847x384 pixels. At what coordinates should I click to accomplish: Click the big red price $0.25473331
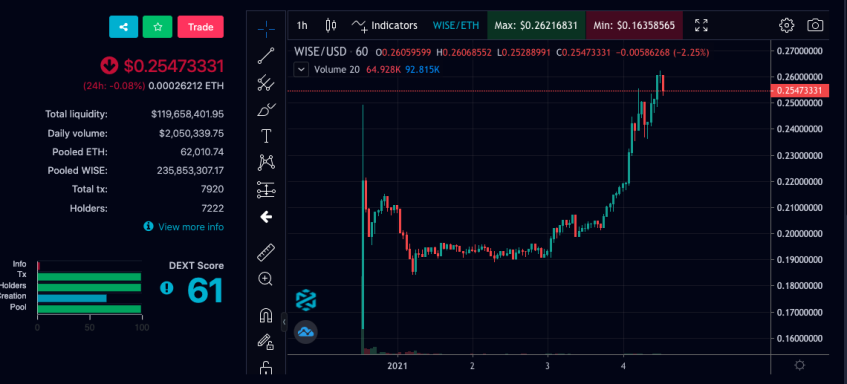174,66
